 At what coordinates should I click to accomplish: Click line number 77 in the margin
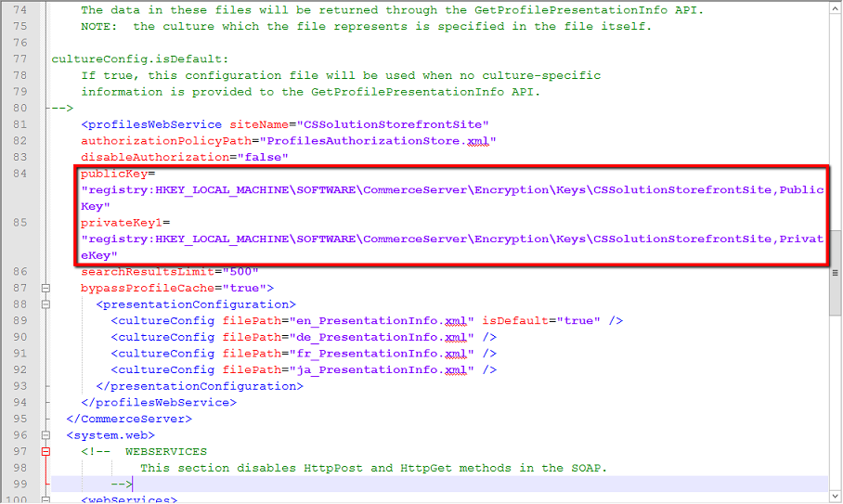tap(19, 58)
